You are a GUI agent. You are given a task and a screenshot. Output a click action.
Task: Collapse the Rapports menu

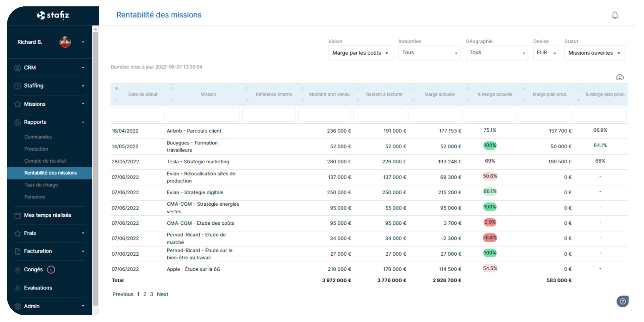point(83,122)
